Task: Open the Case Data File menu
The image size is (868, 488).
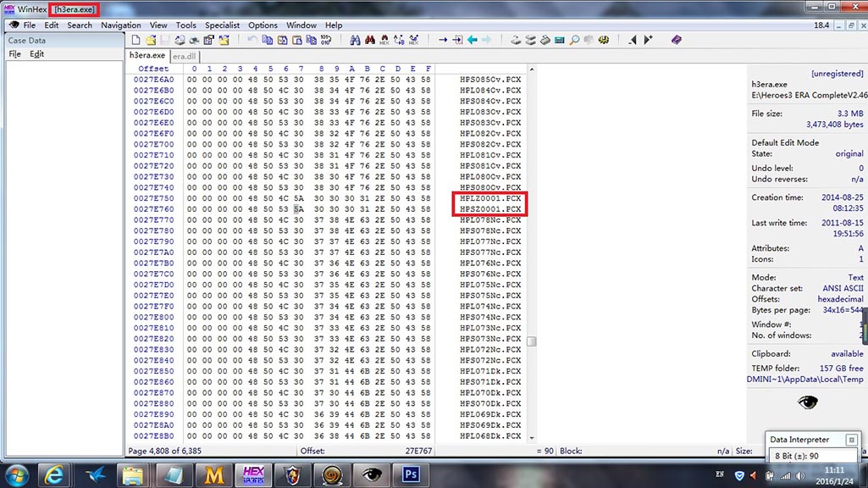Action: tap(15, 53)
